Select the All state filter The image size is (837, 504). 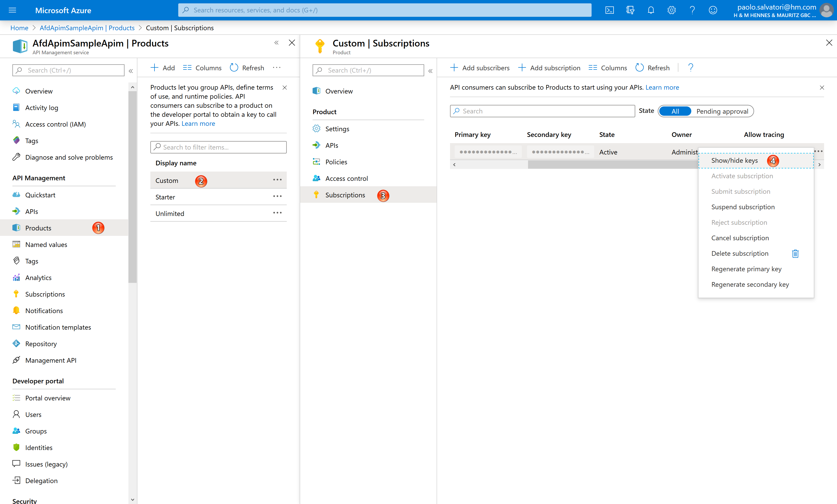pos(675,111)
